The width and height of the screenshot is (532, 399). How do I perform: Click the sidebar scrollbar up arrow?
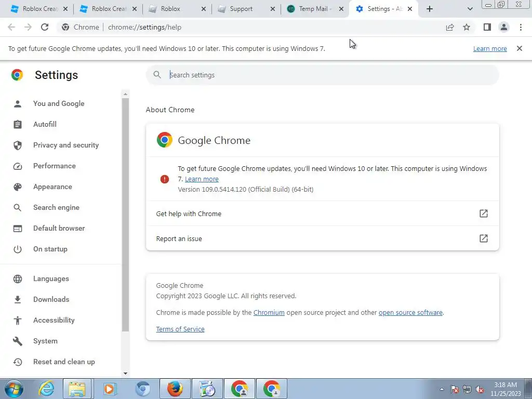(x=125, y=94)
